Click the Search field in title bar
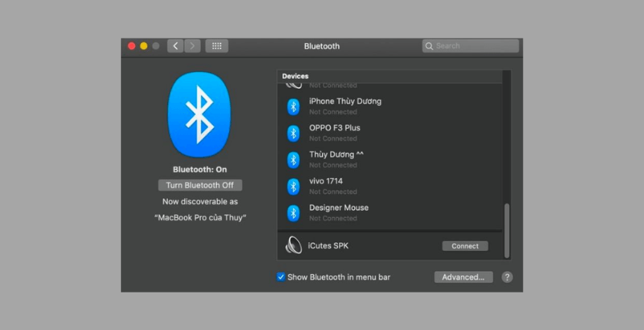This screenshot has height=330, width=644. [x=471, y=46]
